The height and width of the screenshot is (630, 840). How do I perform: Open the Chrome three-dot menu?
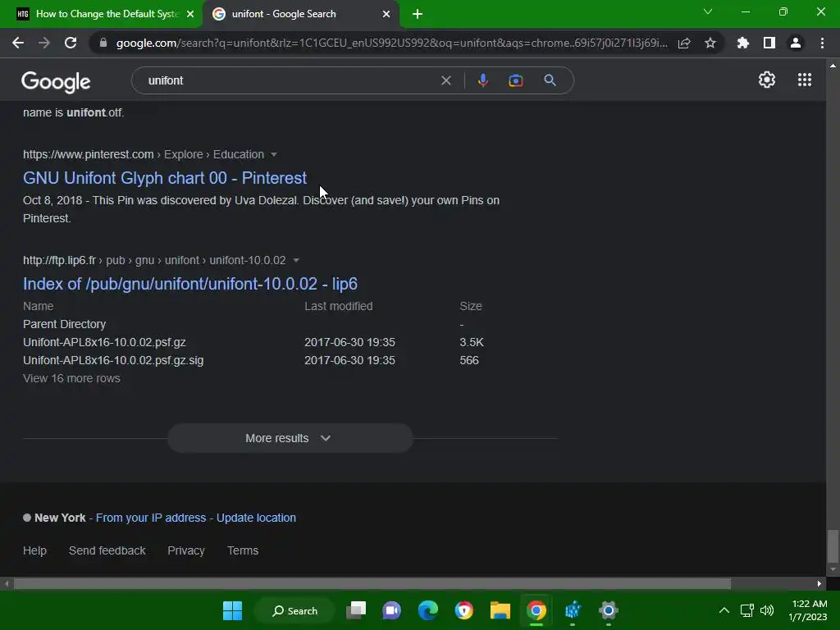[822, 43]
